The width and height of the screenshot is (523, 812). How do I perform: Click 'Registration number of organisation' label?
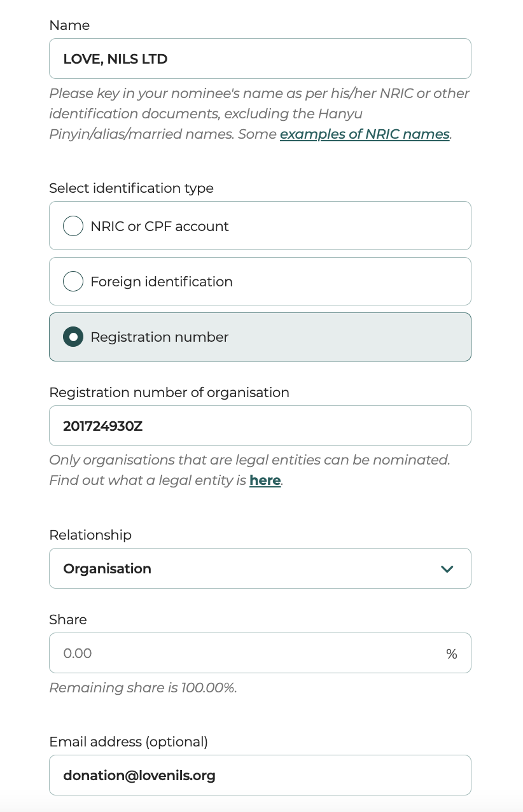pos(169,392)
